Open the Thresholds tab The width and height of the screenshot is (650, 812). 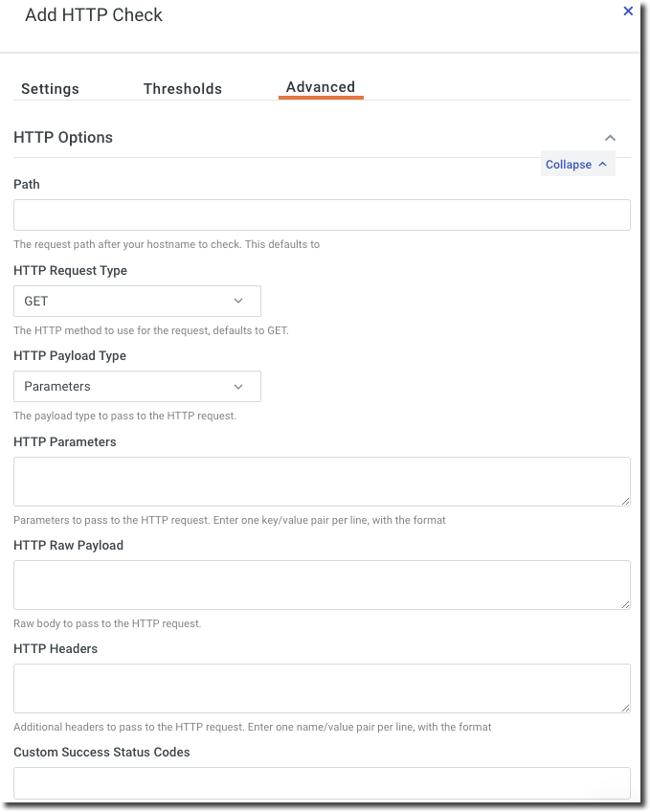tap(183, 89)
